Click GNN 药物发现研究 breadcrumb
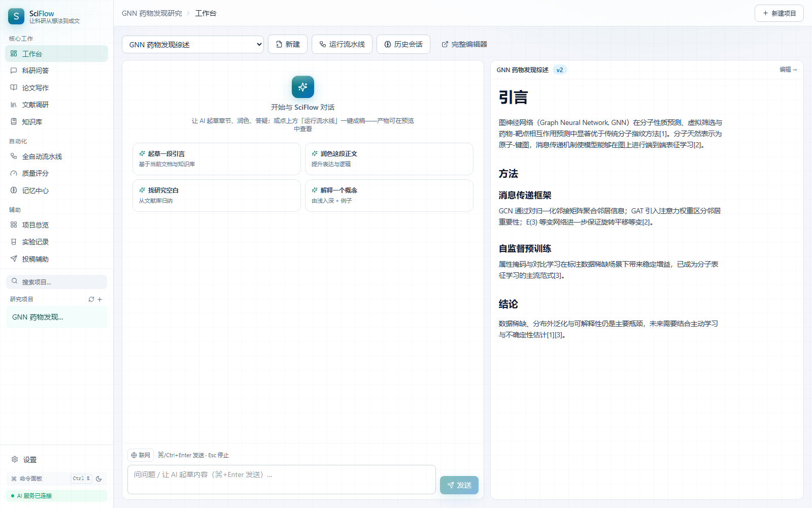This screenshot has height=508, width=812. coord(152,13)
